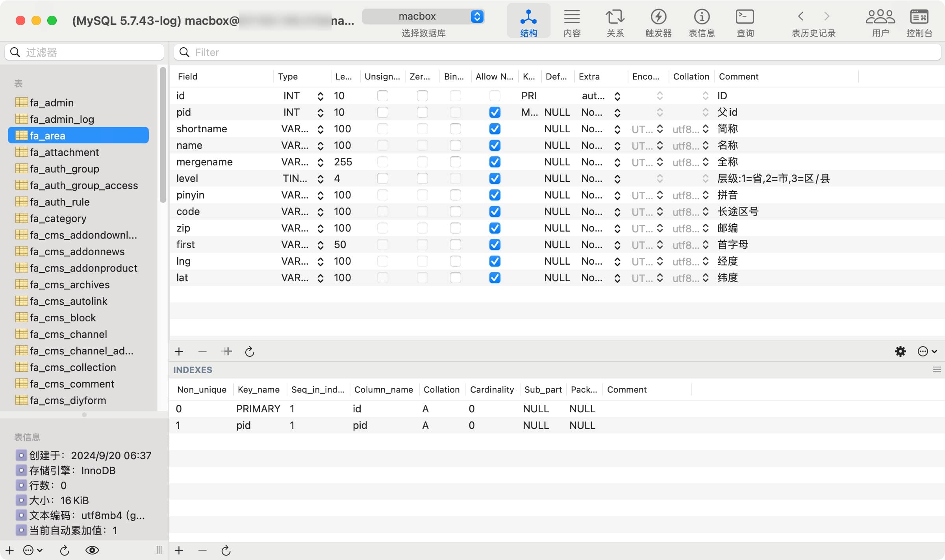Open the Relations view icon

(615, 17)
